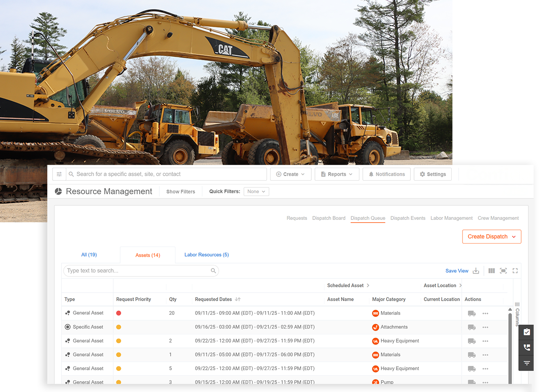This screenshot has width=539, height=392.
Task: Toggle the advanced search filters icon beside search bar
Action: tap(59, 174)
